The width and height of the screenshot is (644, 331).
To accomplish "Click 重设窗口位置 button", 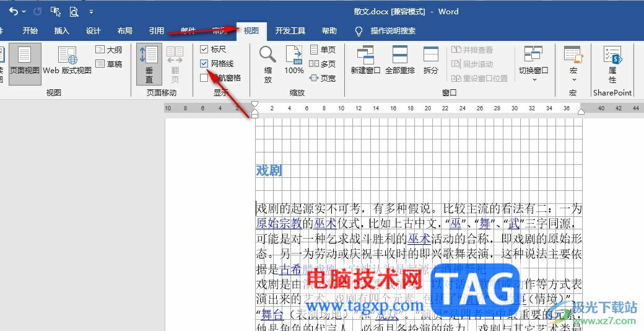I will tap(479, 78).
